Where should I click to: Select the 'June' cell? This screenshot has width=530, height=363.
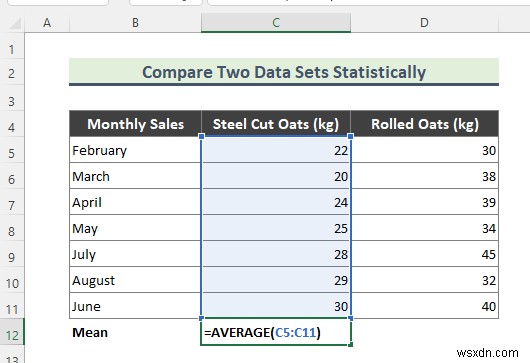point(135,306)
